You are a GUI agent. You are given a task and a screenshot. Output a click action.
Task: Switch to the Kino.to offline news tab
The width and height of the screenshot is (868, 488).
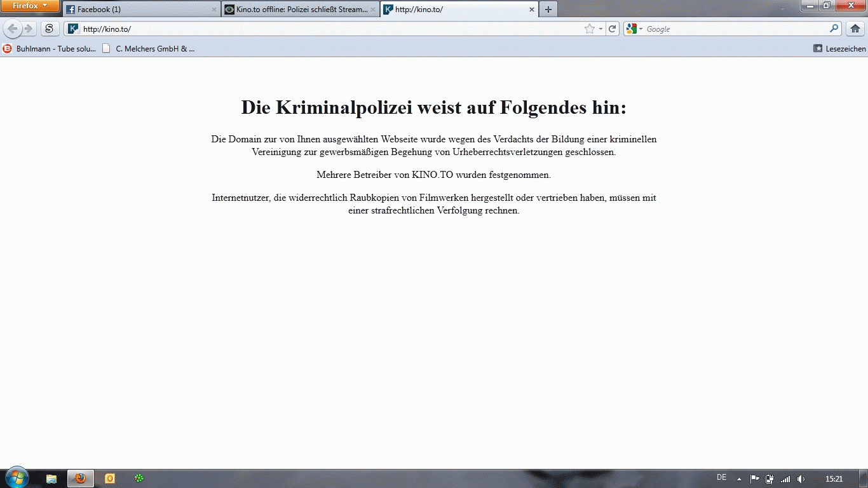click(x=301, y=10)
